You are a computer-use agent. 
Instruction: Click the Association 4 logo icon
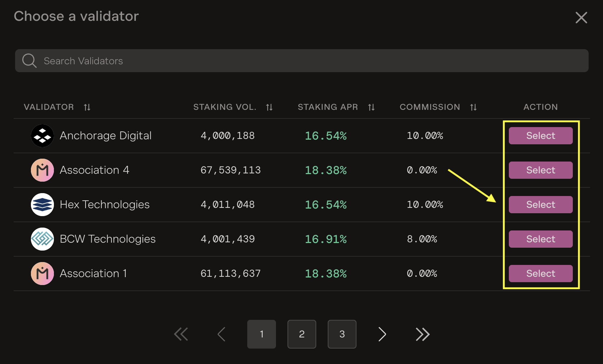[42, 170]
